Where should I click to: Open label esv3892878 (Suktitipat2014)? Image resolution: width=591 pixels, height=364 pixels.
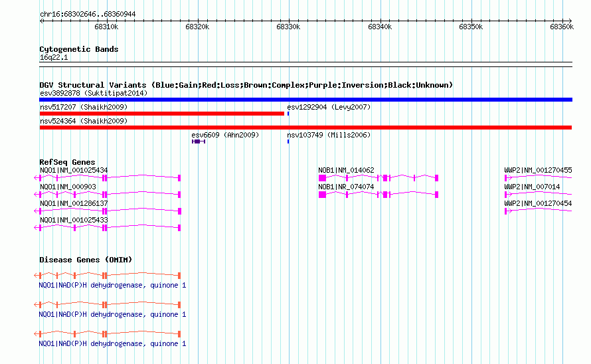[x=94, y=93]
